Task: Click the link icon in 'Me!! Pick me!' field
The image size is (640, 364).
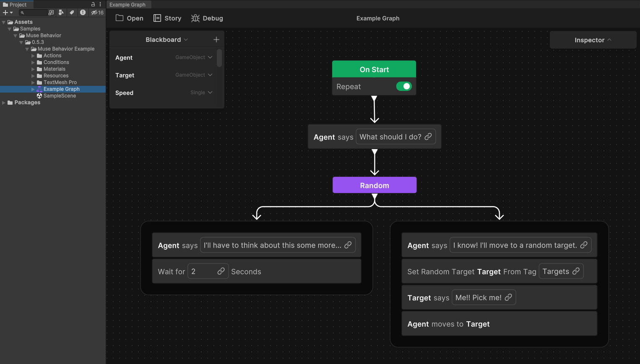Action: click(508, 297)
